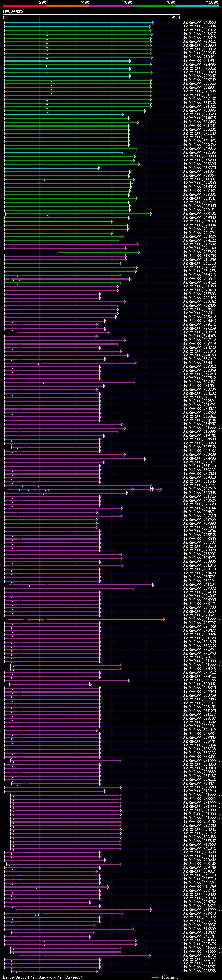This screenshot has height=980, width=222.
Task: Click green alignment bar for UniRef100_B9TU12
Action: (78, 31)
